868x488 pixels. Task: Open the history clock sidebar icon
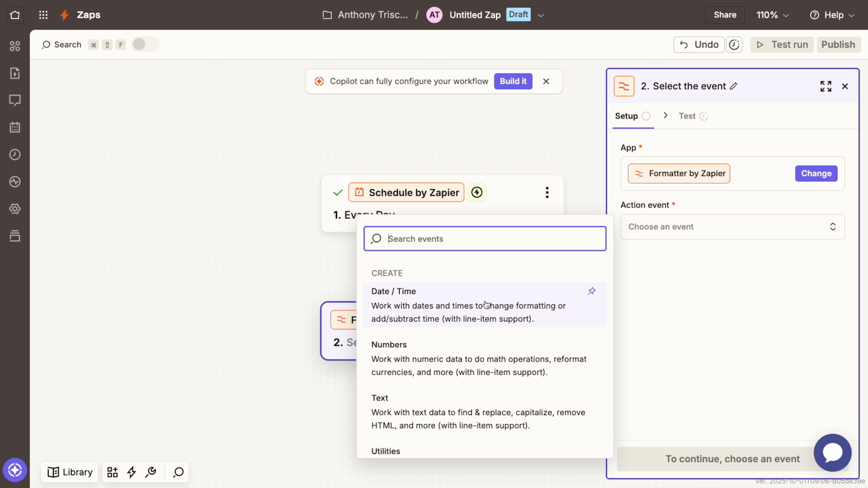pyautogui.click(x=15, y=155)
